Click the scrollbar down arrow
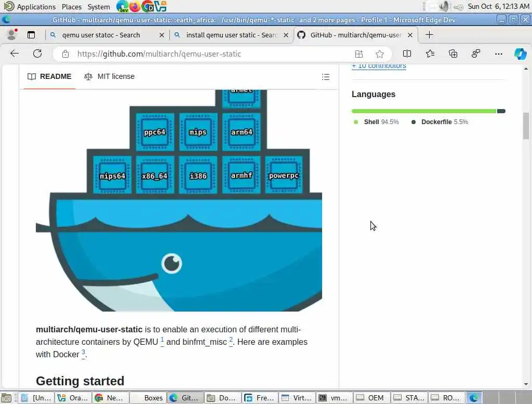The width and height of the screenshot is (532, 404). coord(526,384)
